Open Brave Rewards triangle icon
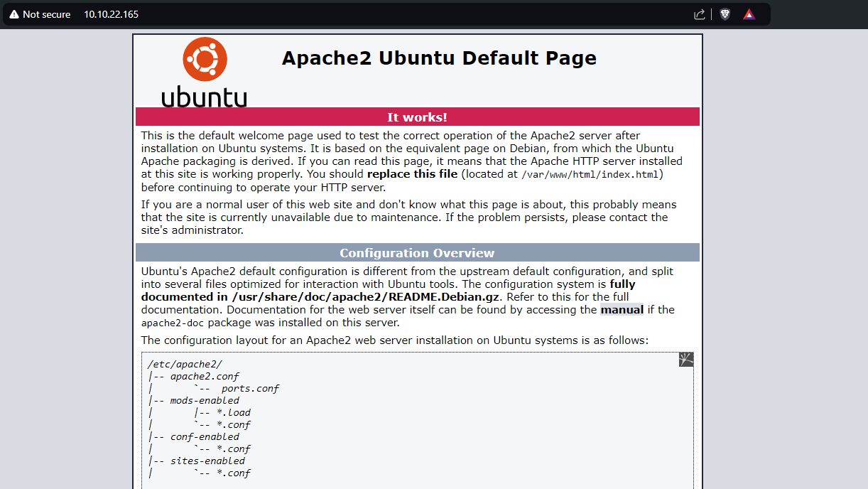 [749, 14]
